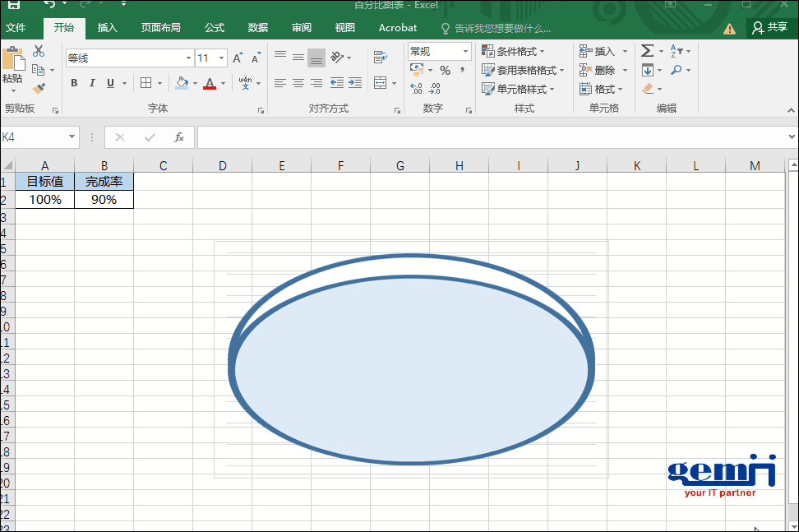
Task: Toggle Wrap Text
Action: [380, 57]
